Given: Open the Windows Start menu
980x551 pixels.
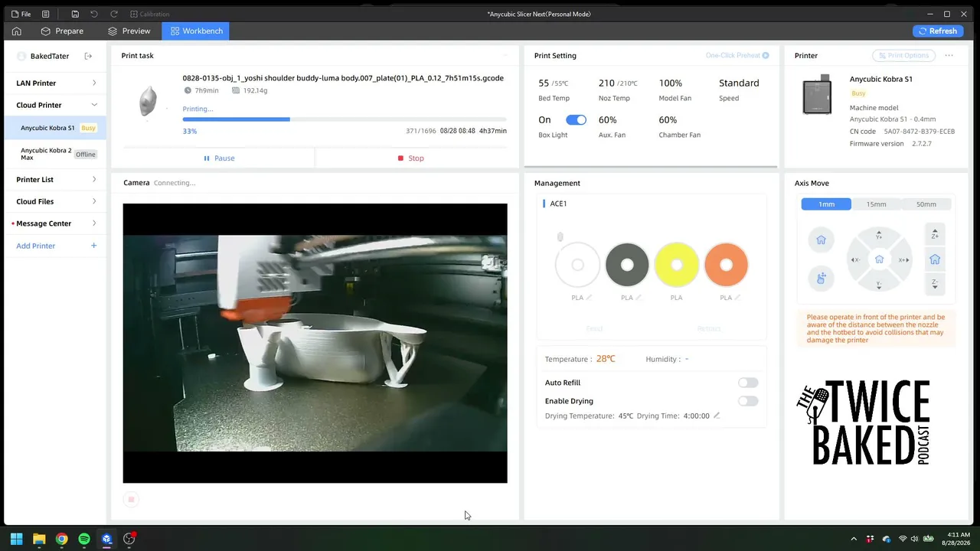Looking at the screenshot, I should [x=17, y=539].
